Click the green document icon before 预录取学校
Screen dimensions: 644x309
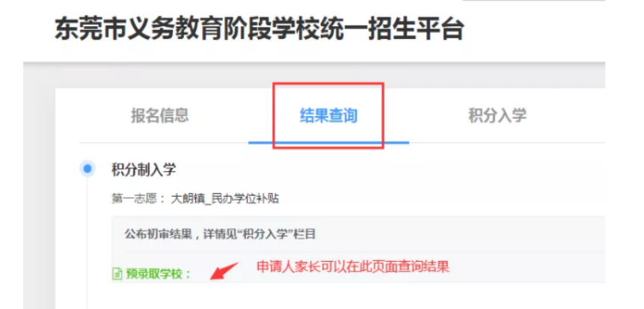[x=117, y=273]
